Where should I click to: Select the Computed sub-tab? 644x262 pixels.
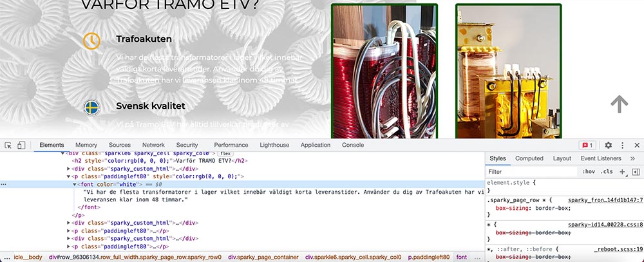tap(529, 158)
